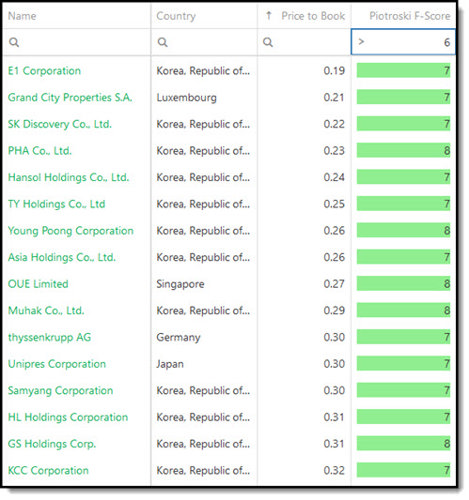Click Luxembourg country cell

pos(186,98)
